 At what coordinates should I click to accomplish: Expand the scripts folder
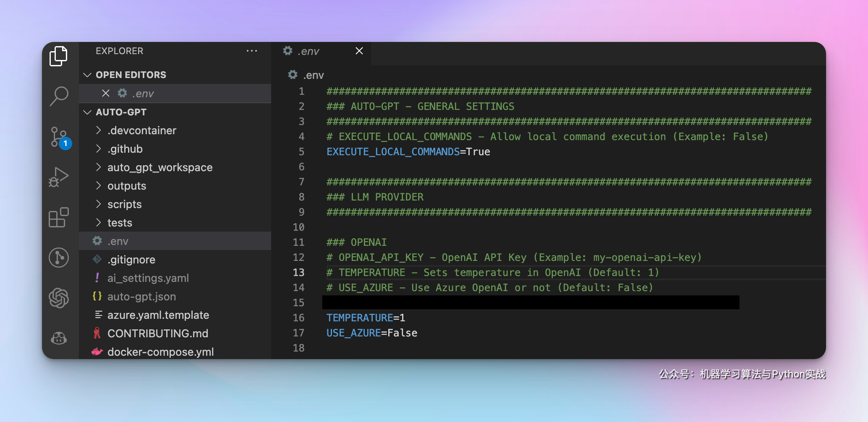click(x=98, y=204)
